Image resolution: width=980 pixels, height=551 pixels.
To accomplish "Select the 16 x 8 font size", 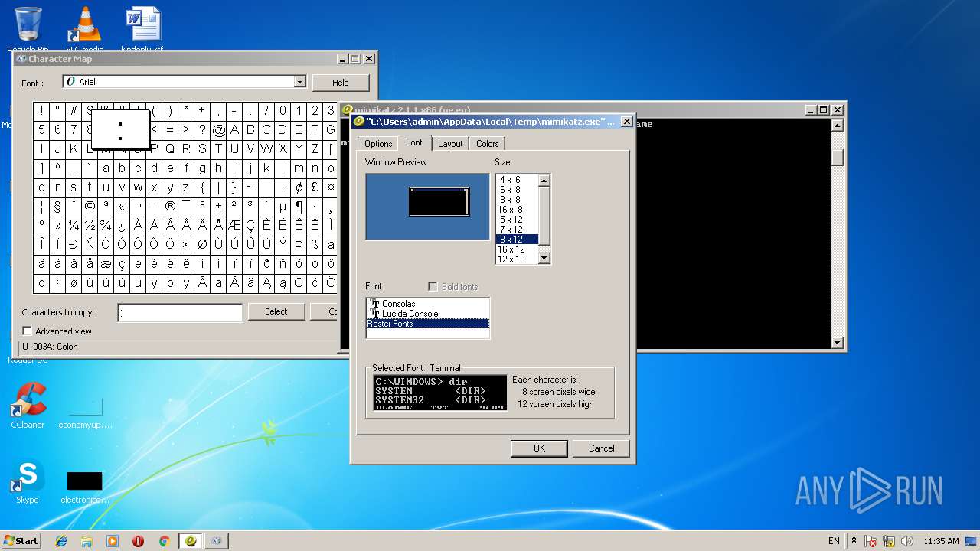I will (517, 210).
